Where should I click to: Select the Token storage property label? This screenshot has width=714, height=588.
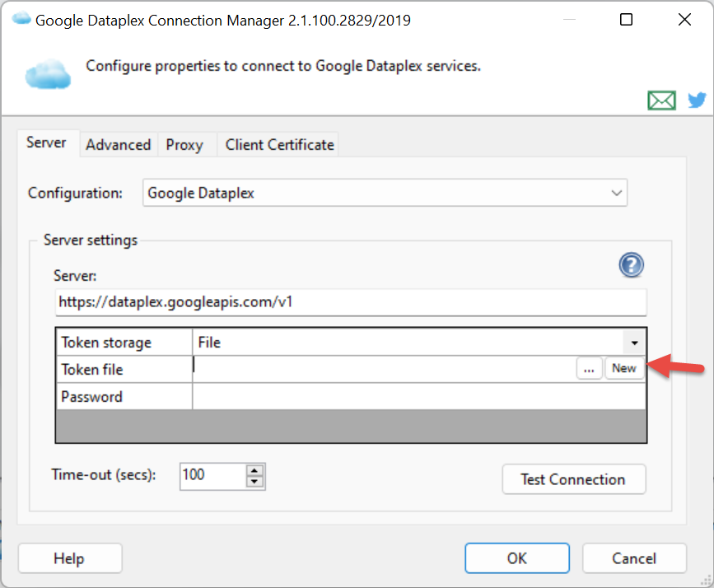124,343
